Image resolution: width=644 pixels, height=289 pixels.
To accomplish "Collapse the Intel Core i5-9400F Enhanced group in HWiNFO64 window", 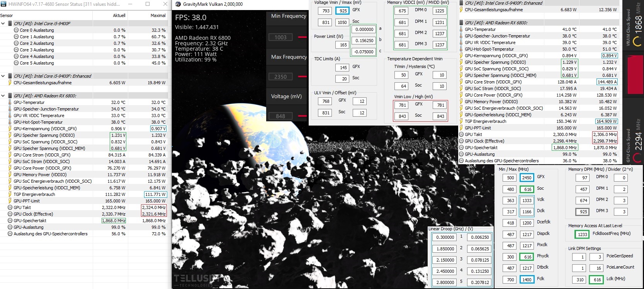I will tap(3, 76).
